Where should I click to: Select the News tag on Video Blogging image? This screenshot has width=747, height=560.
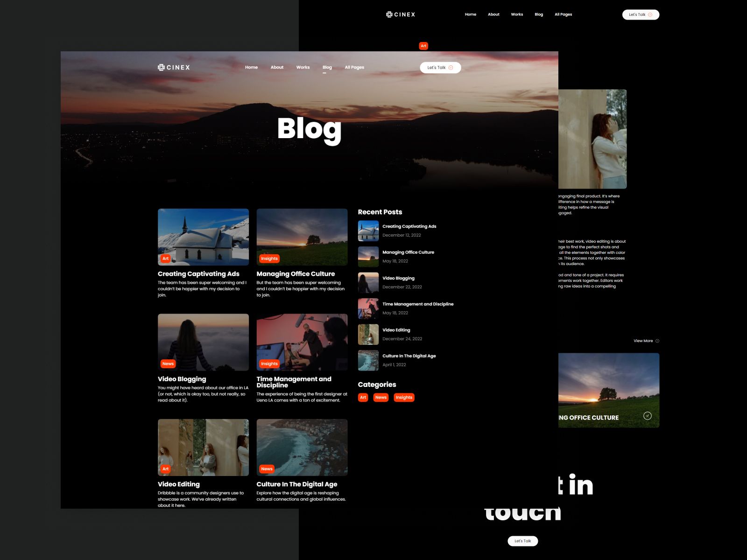click(x=168, y=364)
